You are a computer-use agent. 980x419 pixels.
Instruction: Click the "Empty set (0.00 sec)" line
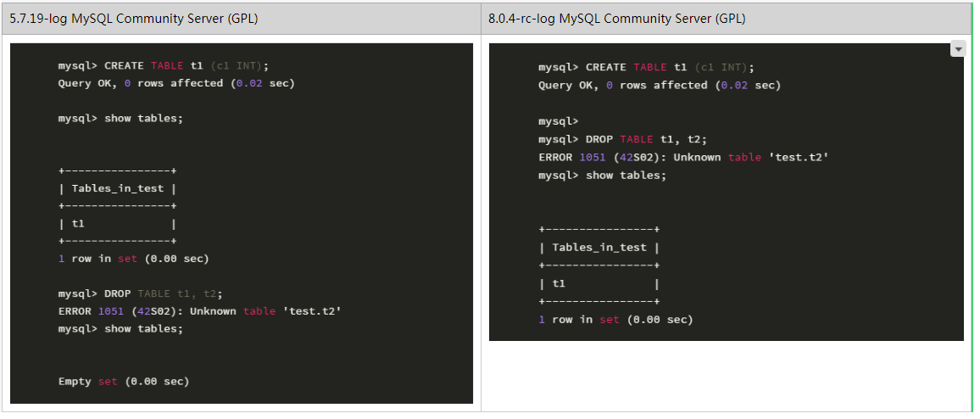click(124, 382)
